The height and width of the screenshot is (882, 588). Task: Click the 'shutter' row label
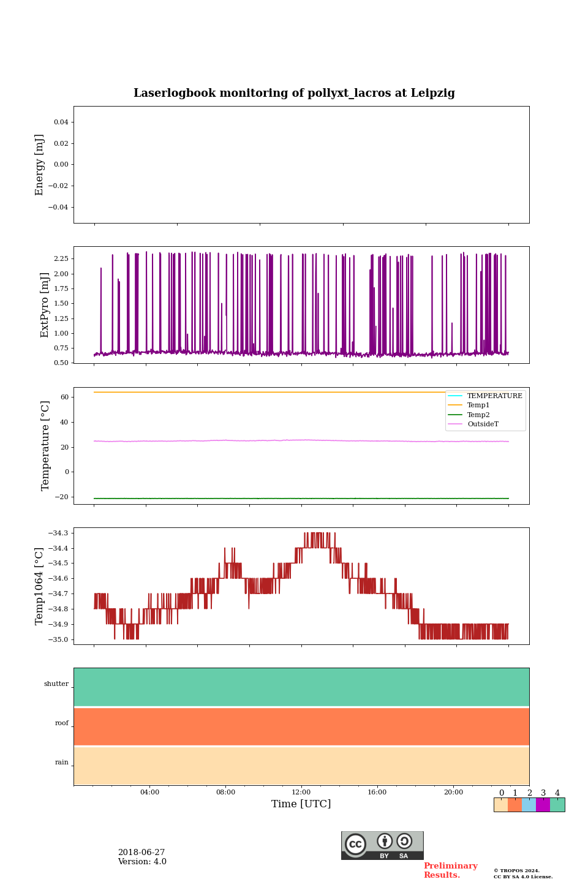pyautogui.click(x=56, y=684)
